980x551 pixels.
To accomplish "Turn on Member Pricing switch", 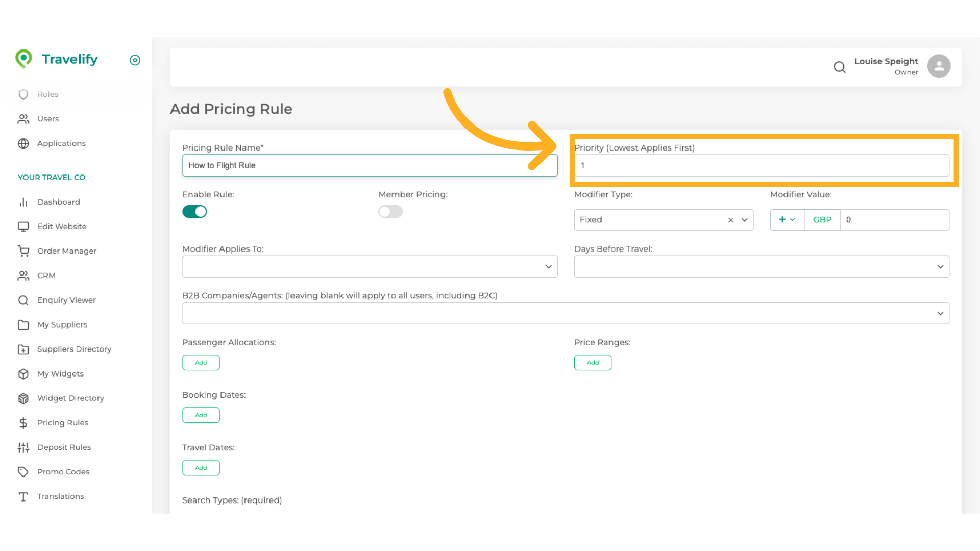I will [390, 212].
